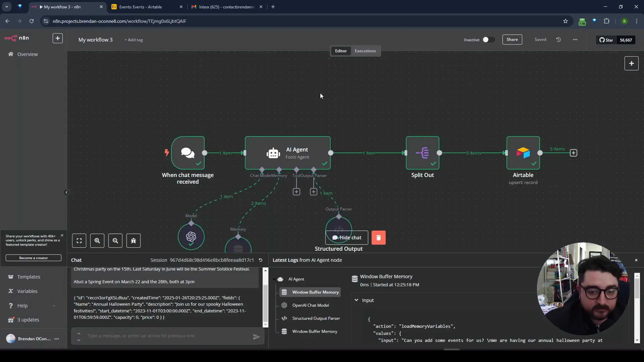Show next message with down chevron

pos(78,340)
